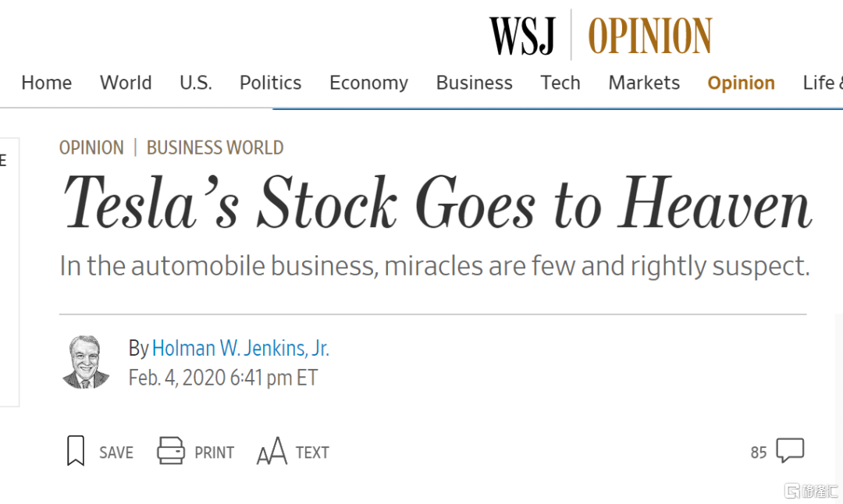This screenshot has height=504, width=843.
Task: Click the Print printer icon
Action: (x=171, y=451)
